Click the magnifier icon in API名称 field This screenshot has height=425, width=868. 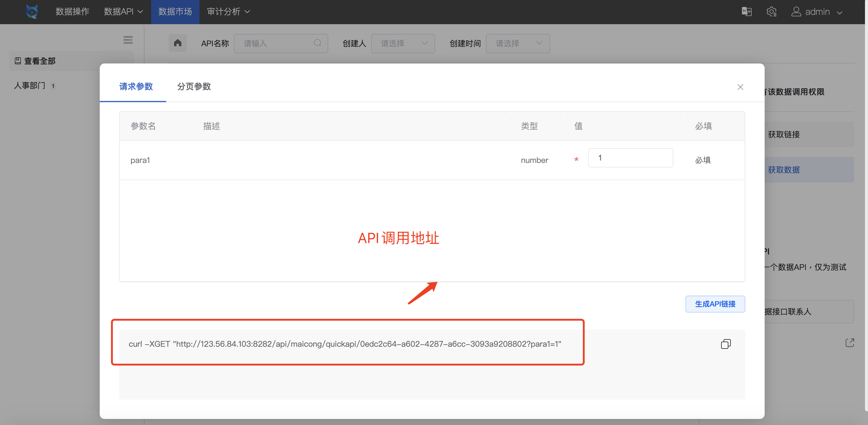click(317, 43)
